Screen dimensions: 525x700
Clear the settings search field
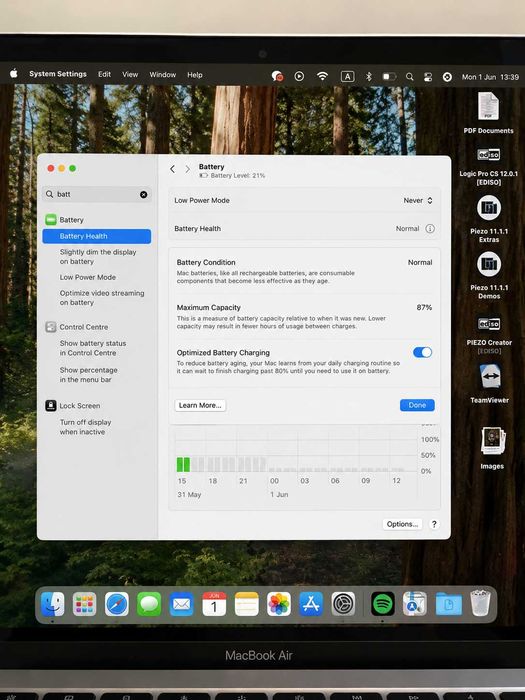143,195
